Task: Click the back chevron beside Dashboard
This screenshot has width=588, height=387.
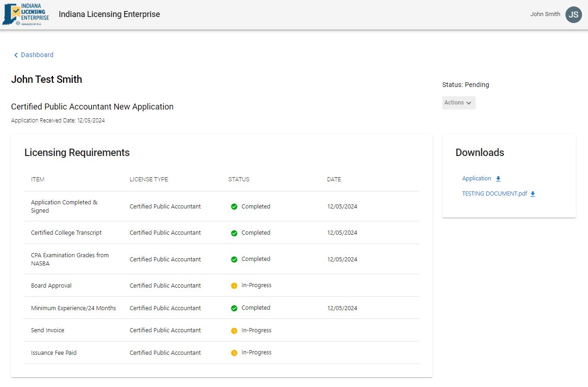Action: click(x=16, y=55)
